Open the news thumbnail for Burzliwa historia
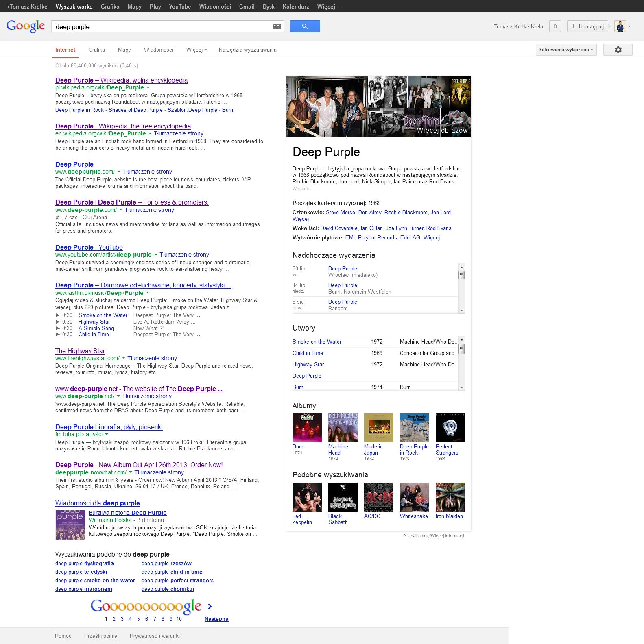 [x=70, y=525]
